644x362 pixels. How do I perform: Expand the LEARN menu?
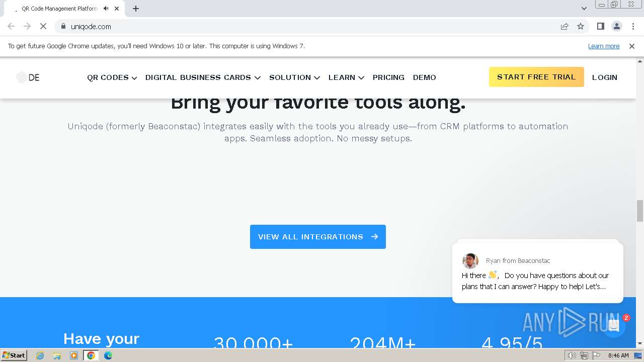pyautogui.click(x=346, y=77)
